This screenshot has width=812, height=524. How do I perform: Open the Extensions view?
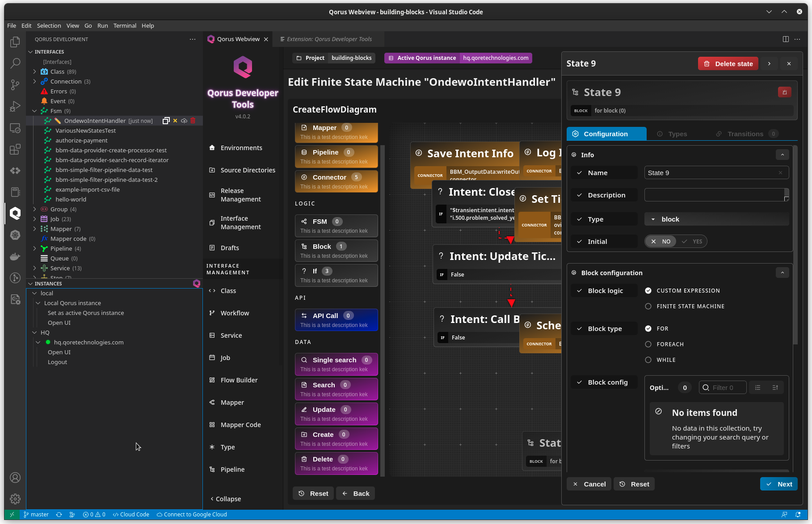15,150
